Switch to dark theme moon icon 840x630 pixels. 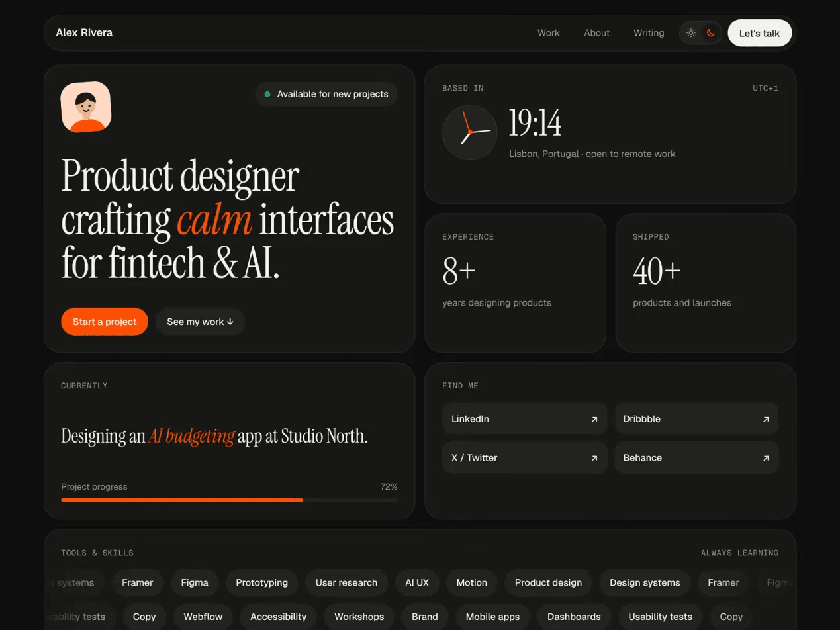click(x=711, y=33)
